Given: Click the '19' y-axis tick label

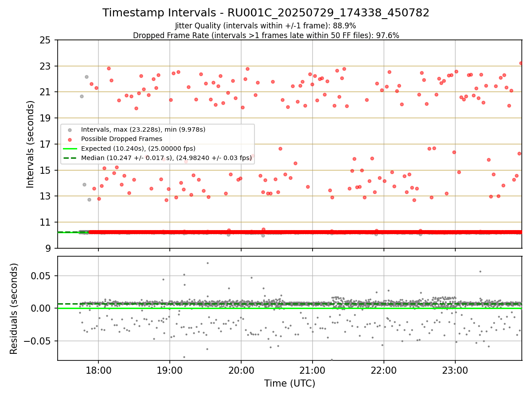Looking at the screenshot, I should pyautogui.click(x=45, y=118).
